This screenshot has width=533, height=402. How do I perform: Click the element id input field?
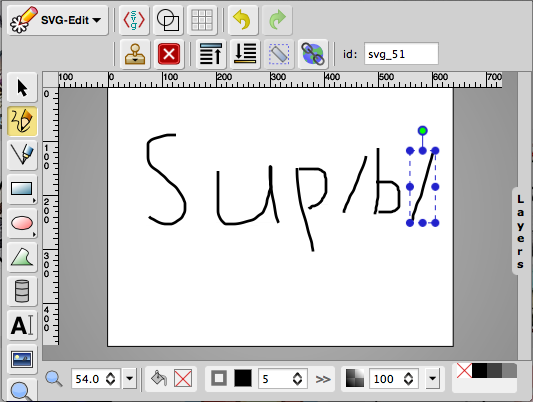pos(401,54)
